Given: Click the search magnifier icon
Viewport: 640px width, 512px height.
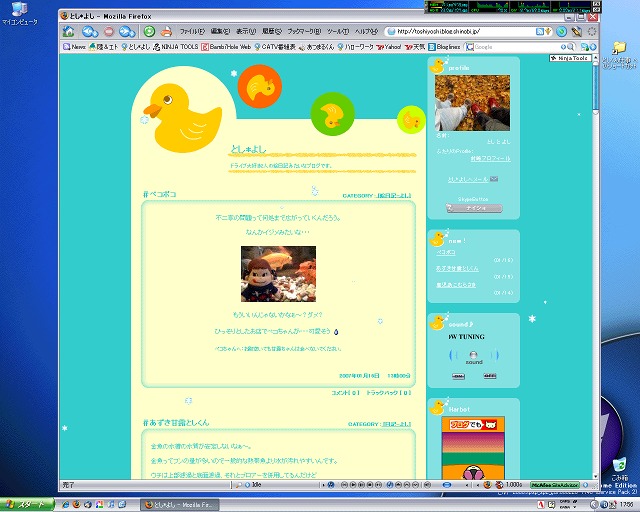Looking at the screenshot, I should pos(571,47).
